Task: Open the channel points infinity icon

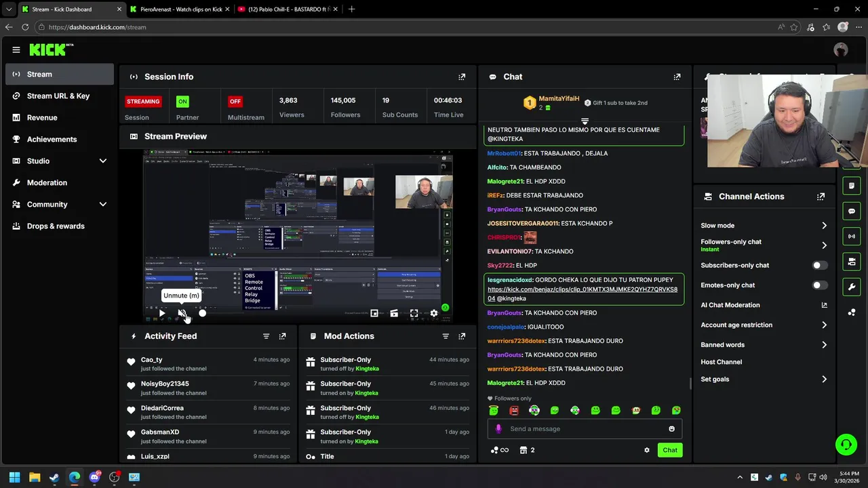Action: pos(499,450)
